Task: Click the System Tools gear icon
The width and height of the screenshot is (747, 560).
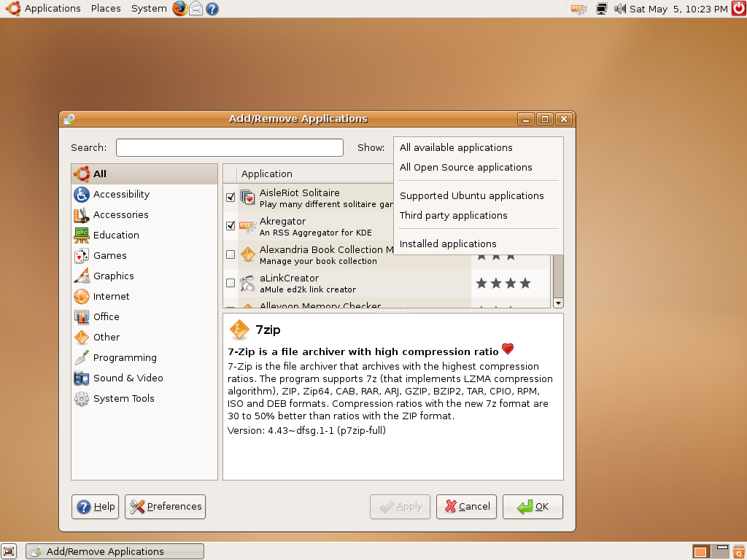Action: click(x=82, y=399)
